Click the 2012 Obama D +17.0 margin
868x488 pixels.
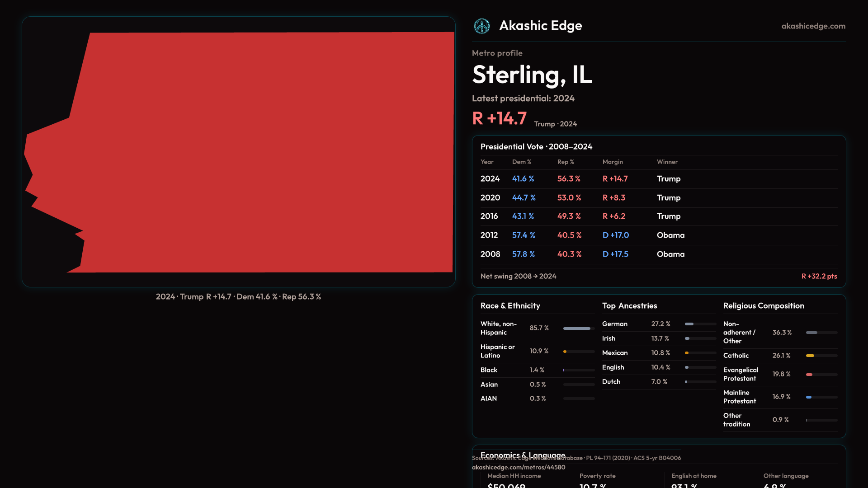click(x=615, y=235)
